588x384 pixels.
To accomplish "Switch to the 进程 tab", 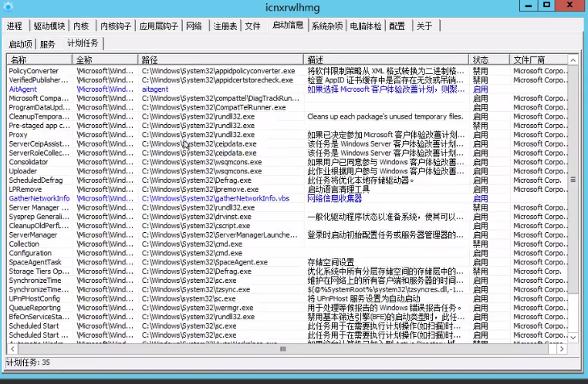I will coord(15,25).
